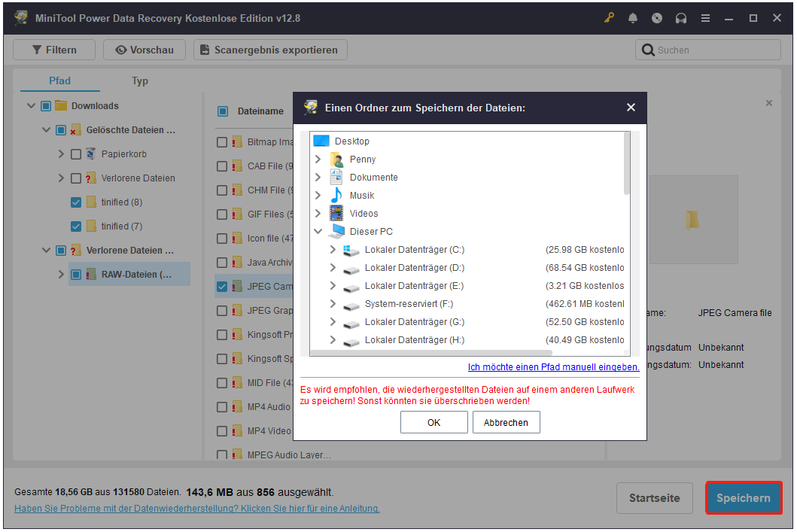The image size is (797, 532).
Task: Collapse the Dieser PC node
Action: (x=318, y=231)
